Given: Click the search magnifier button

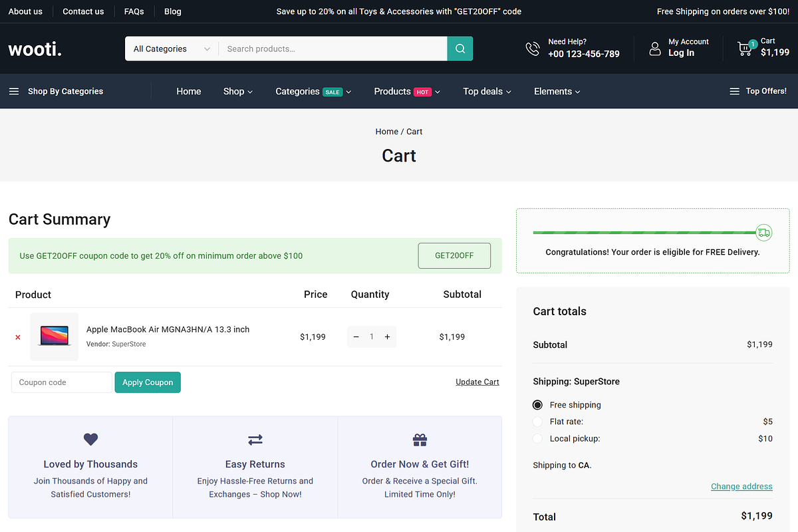Looking at the screenshot, I should (x=460, y=49).
